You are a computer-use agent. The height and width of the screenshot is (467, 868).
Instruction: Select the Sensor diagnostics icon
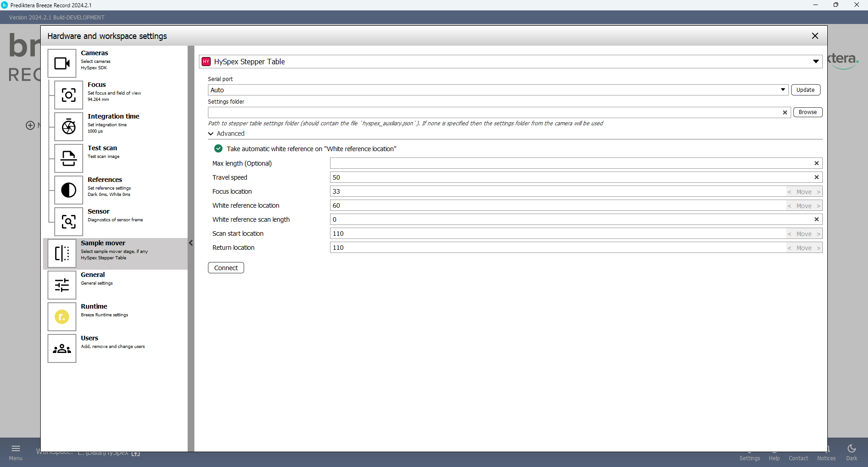tap(69, 222)
